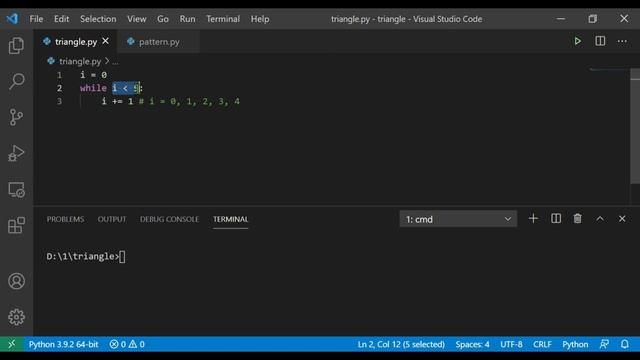Open editor More Actions ellipsis
The height and width of the screenshot is (360, 640).
pyautogui.click(x=622, y=41)
